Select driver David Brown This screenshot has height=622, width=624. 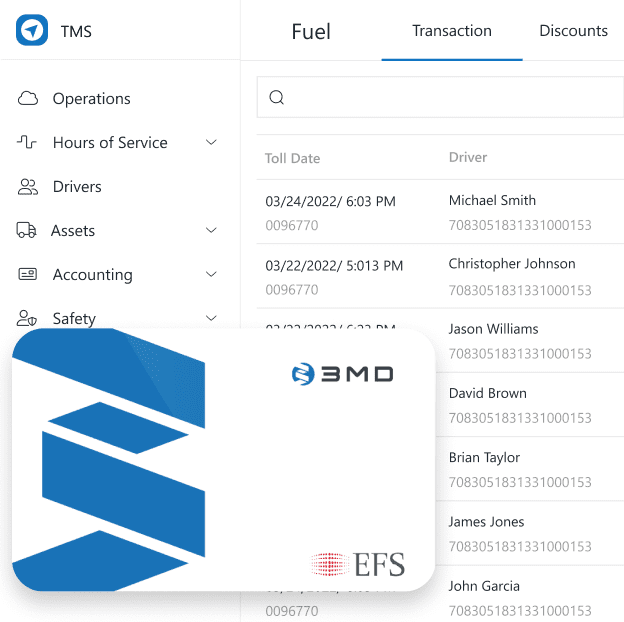coord(488,393)
